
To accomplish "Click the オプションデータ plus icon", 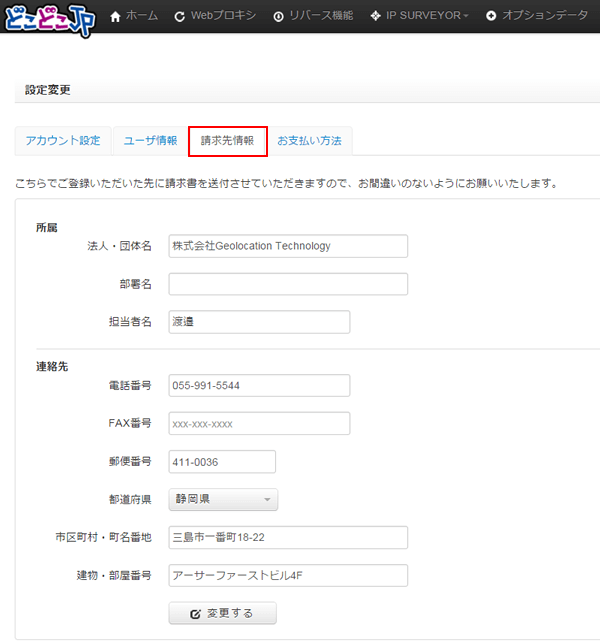I will tap(491, 17).
